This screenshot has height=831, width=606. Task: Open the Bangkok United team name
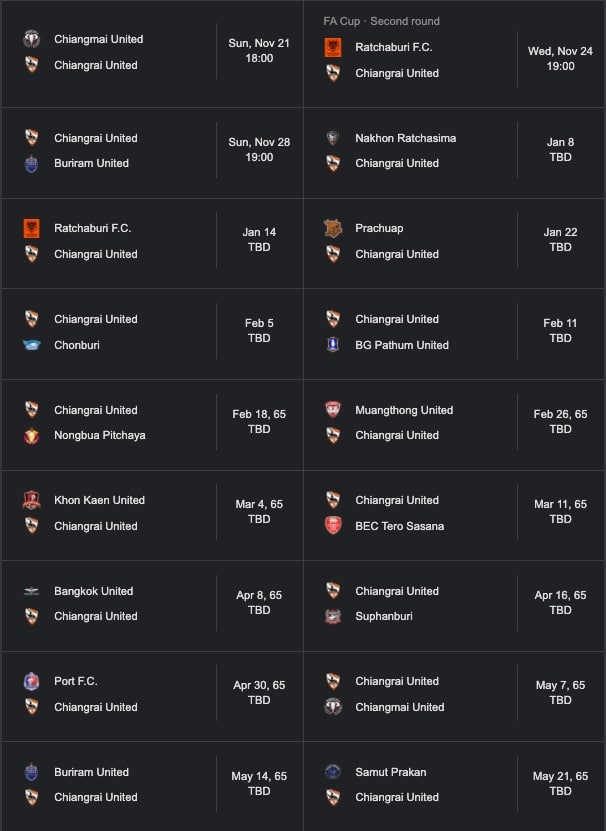(93, 591)
